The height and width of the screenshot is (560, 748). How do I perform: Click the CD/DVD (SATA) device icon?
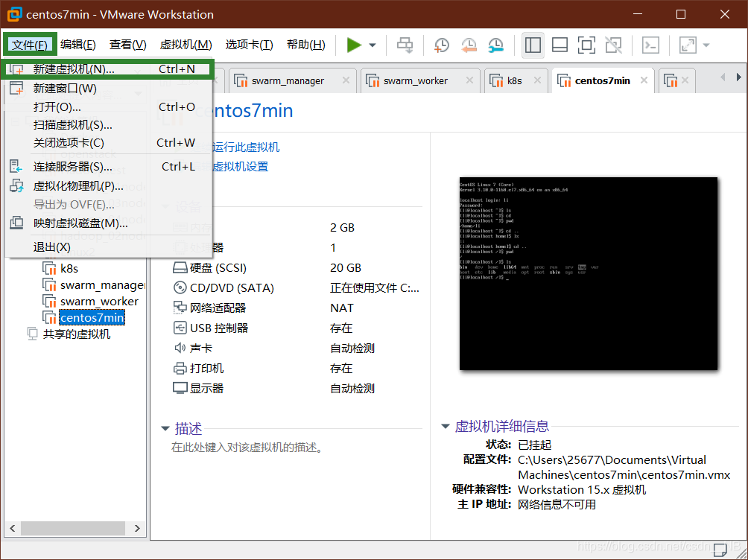pos(180,287)
